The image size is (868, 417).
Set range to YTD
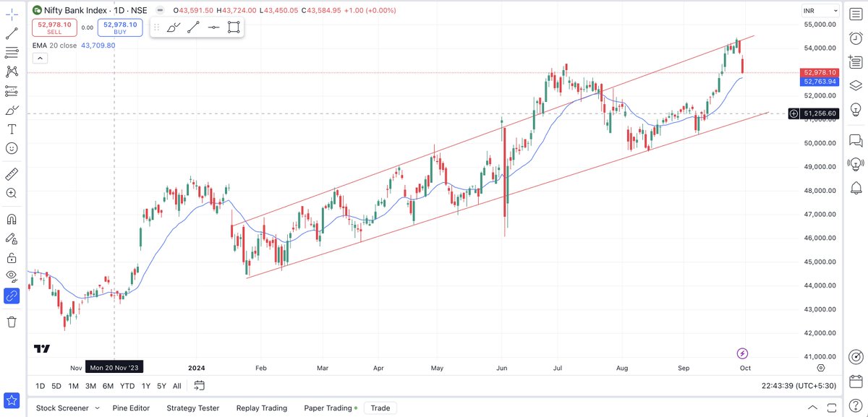128,386
